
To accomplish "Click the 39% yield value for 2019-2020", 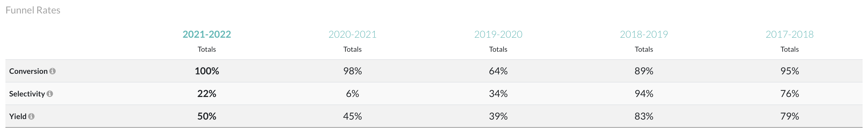I will (x=498, y=116).
